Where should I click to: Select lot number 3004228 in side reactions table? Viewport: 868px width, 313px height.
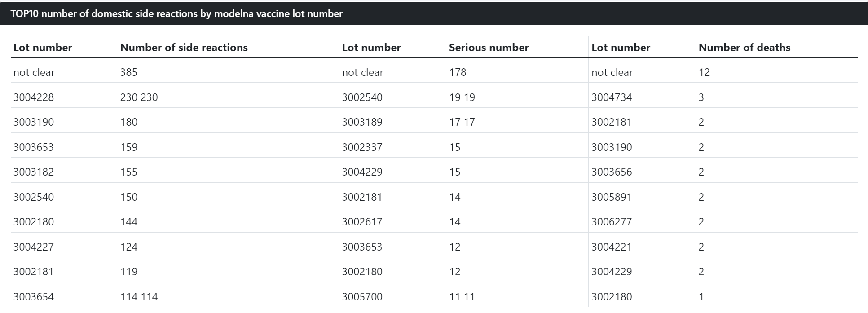(34, 97)
